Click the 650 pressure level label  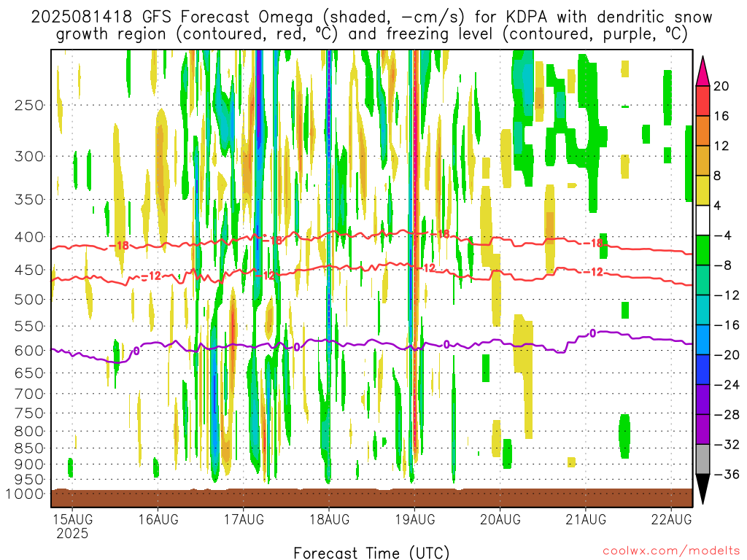click(x=29, y=373)
